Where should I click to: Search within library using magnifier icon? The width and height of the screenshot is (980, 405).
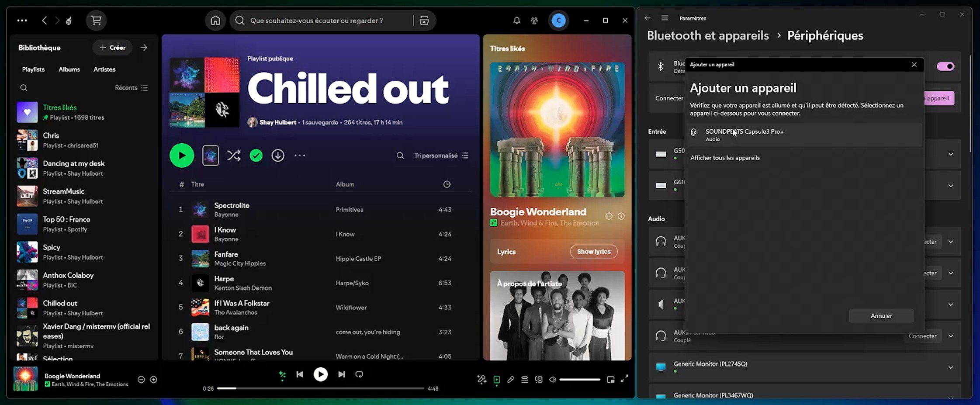coord(24,88)
